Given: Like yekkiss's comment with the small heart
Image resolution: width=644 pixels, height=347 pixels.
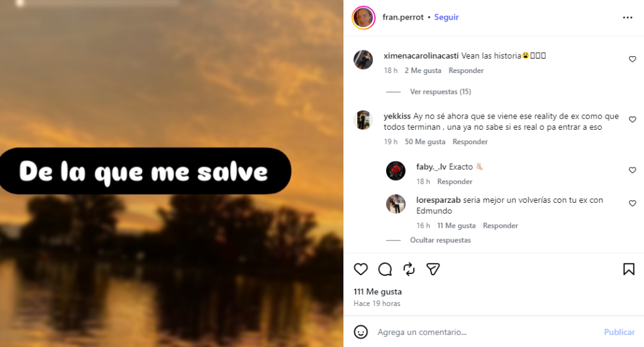Looking at the screenshot, I should 633,120.
